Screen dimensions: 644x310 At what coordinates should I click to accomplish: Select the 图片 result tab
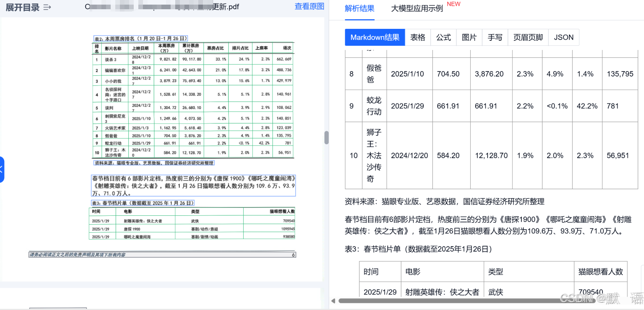(x=469, y=37)
